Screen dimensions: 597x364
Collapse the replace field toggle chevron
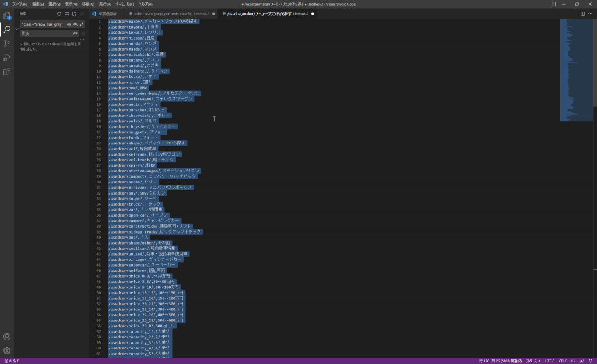coord(17,29)
